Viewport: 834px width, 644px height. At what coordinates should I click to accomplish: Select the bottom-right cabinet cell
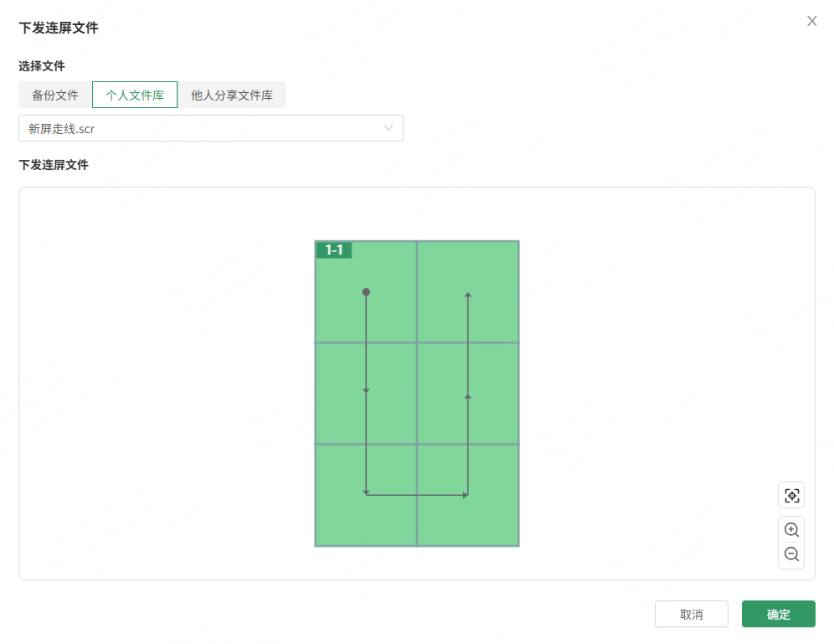point(494,519)
